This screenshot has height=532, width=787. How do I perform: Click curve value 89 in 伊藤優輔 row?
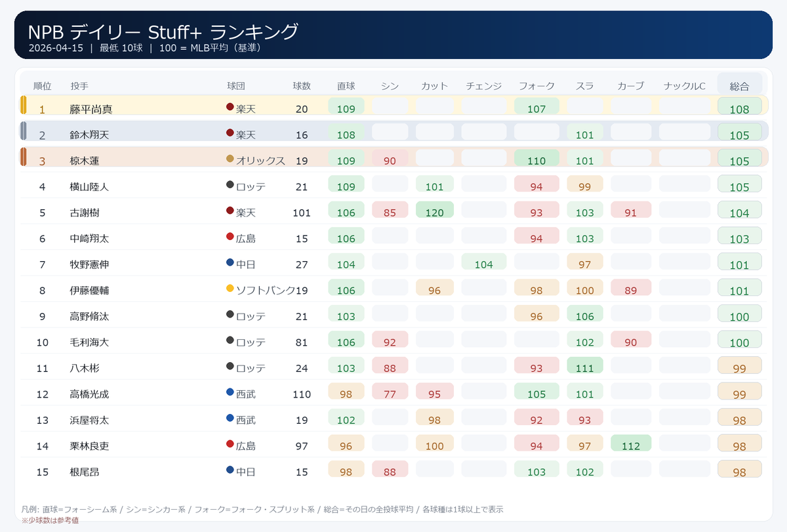631,287
